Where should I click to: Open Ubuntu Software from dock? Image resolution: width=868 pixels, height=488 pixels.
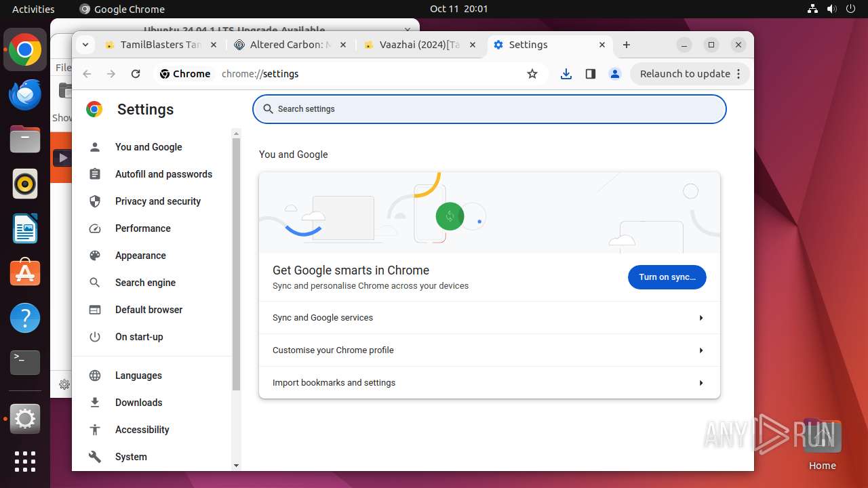pyautogui.click(x=25, y=273)
